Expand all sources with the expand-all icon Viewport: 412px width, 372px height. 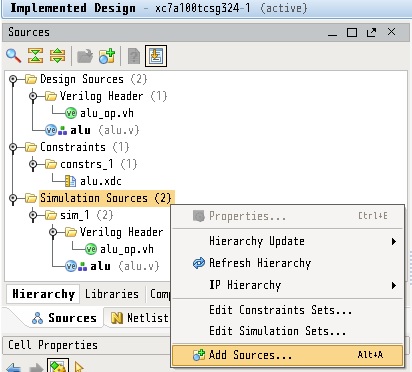[x=58, y=56]
